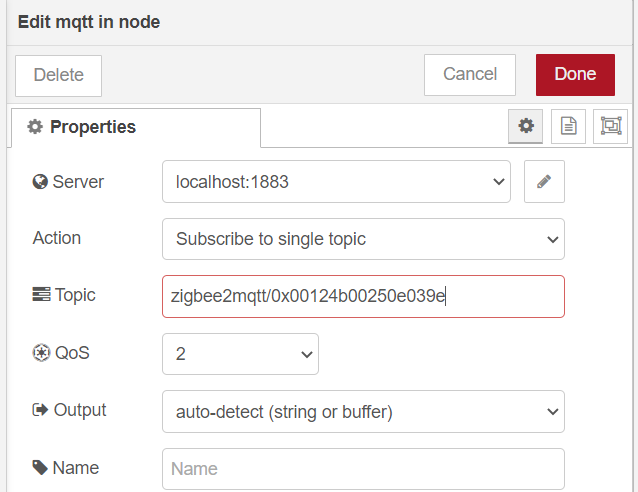Image resolution: width=638 pixels, height=492 pixels.
Task: Cancel editing the mqtt in node
Action: point(469,74)
